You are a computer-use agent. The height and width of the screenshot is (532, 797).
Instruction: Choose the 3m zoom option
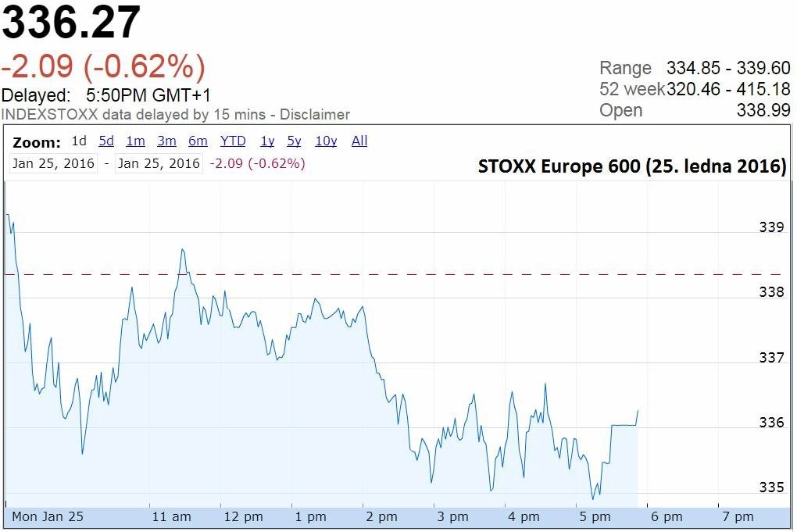(166, 141)
